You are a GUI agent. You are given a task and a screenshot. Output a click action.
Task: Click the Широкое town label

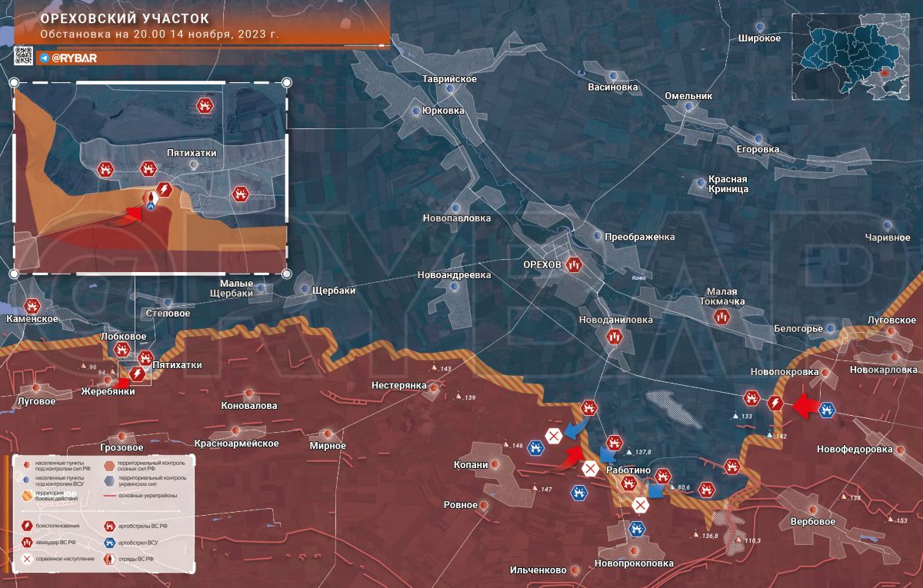coord(759,38)
